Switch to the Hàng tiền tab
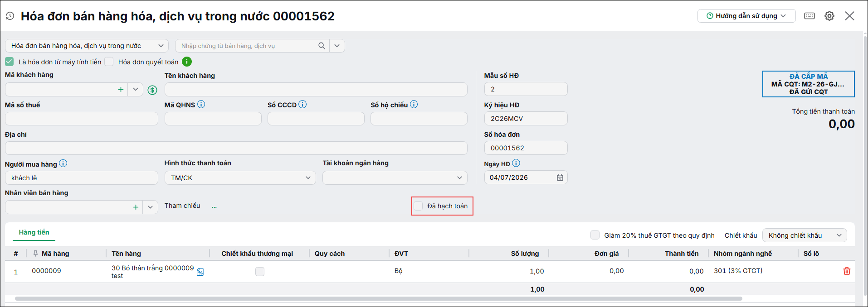Image resolution: width=868 pixels, height=307 pixels. click(34, 232)
